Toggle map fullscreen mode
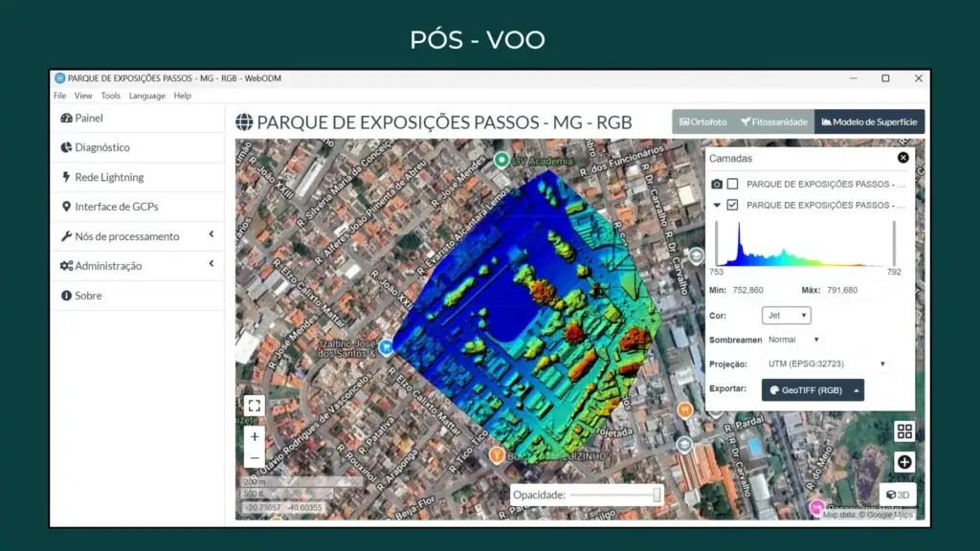 255,406
